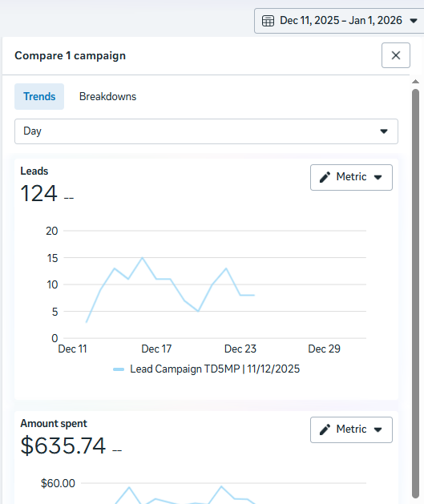Click the Dec 17 axis label
424x504 pixels.
156,349
